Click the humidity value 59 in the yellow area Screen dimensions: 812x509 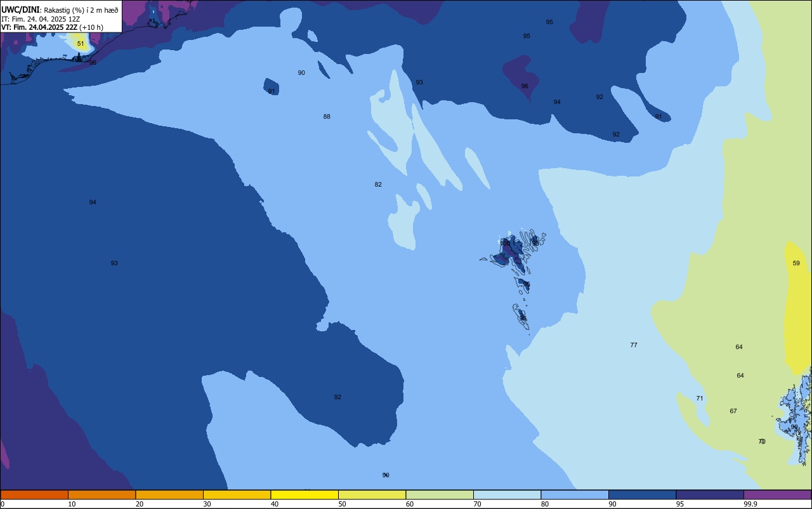tap(796, 263)
